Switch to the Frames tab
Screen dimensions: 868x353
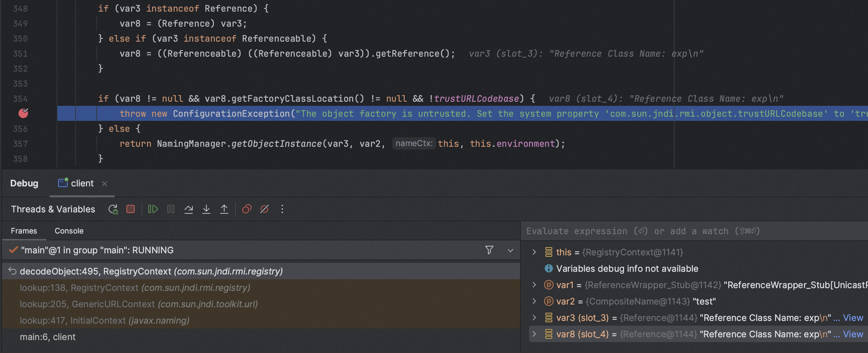(x=24, y=231)
